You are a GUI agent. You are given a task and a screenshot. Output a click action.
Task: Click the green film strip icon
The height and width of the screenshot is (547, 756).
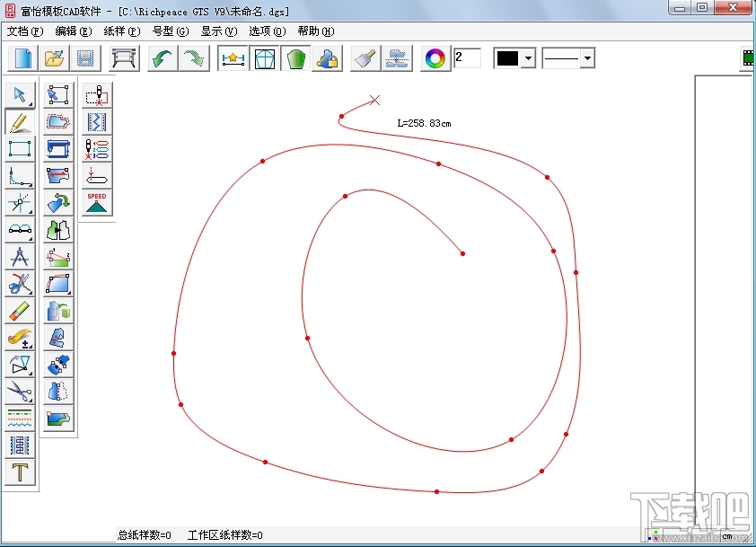pos(747,58)
